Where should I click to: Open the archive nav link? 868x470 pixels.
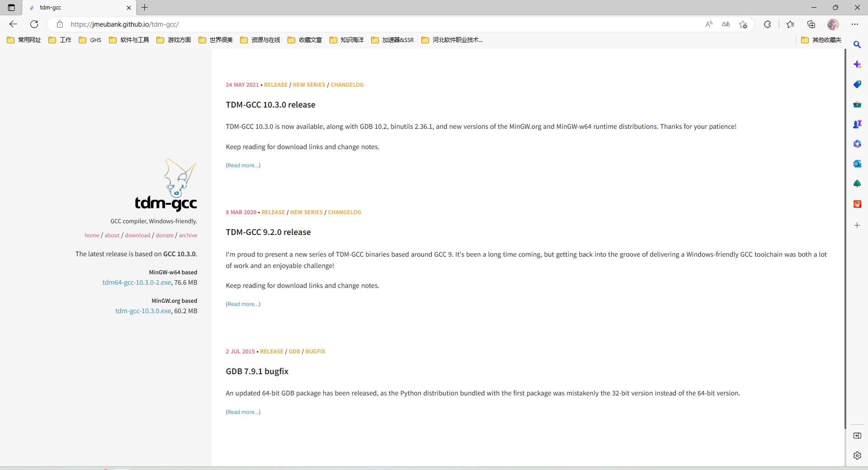(x=188, y=235)
